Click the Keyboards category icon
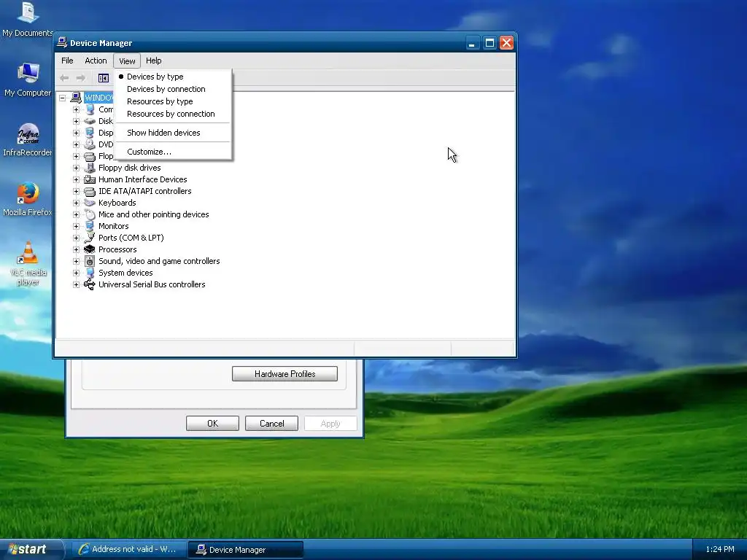This screenshot has height=560, width=747. (90, 203)
